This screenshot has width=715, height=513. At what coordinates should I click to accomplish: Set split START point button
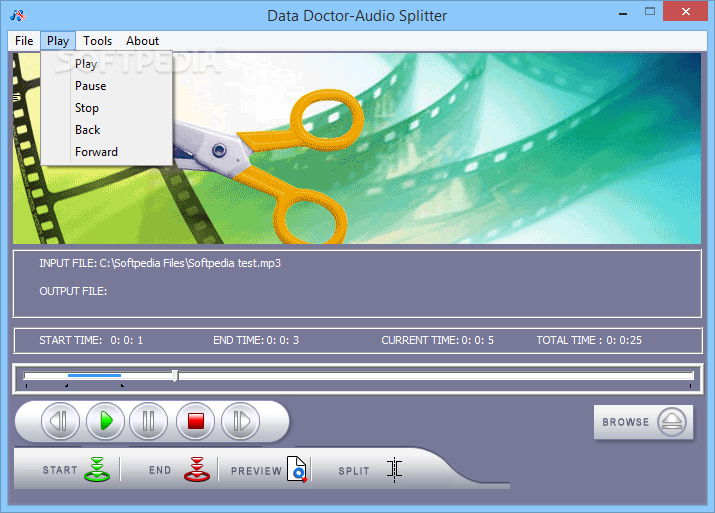click(x=75, y=470)
